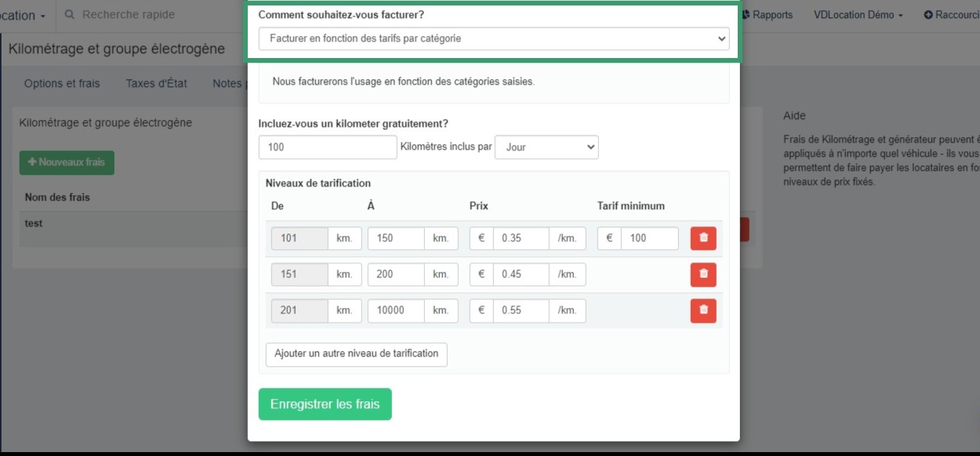Click trash icon for the 151–200 km tier
Image resolution: width=980 pixels, height=456 pixels.
coord(703,274)
